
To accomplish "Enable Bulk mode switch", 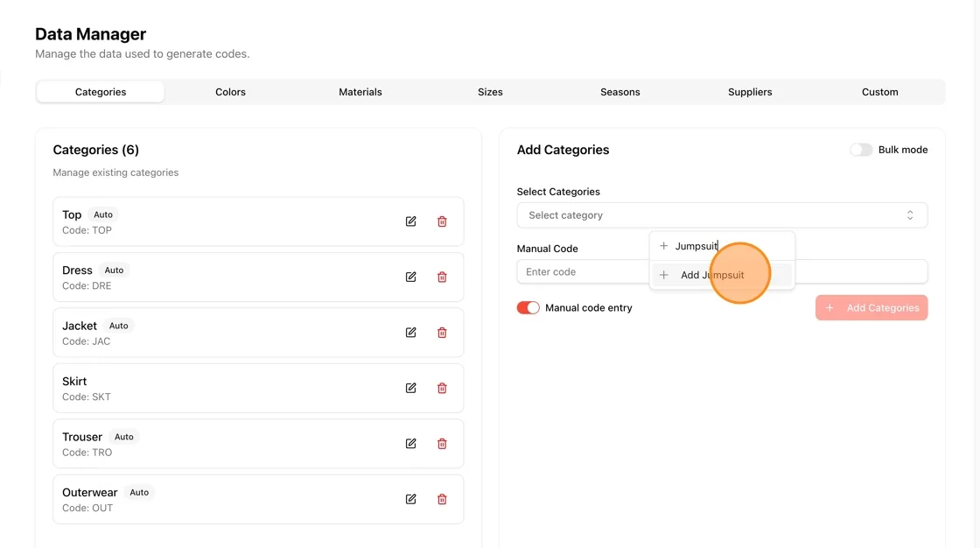I will tap(861, 150).
